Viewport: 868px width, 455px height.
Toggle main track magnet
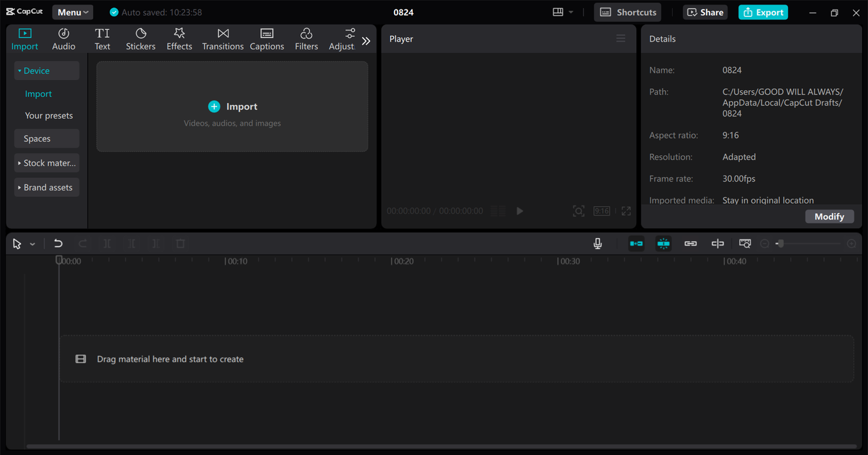point(636,243)
